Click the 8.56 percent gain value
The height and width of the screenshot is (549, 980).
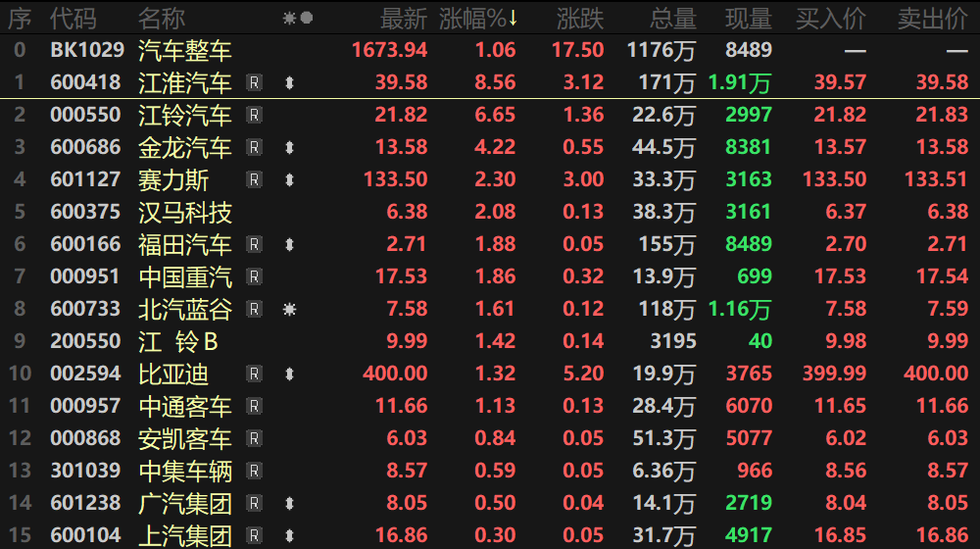click(495, 82)
